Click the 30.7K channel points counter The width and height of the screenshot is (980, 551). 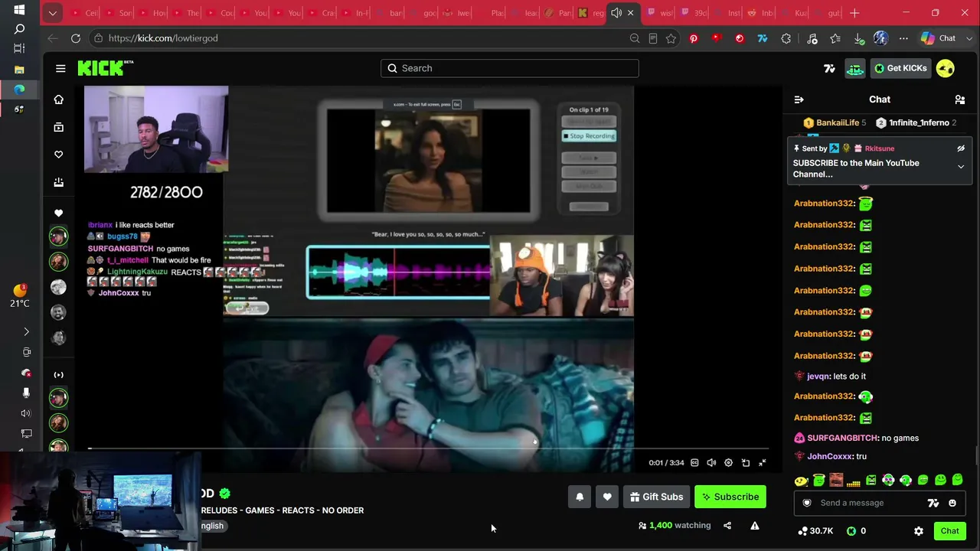click(815, 531)
